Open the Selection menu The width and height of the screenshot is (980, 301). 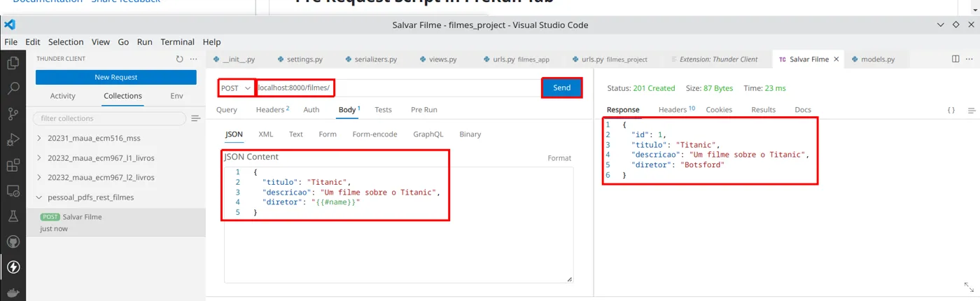point(66,42)
